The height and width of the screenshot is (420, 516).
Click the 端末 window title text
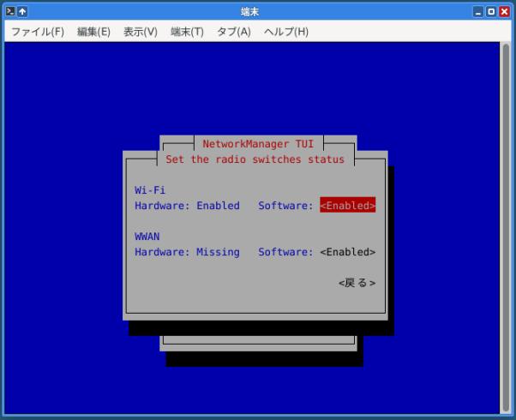(249, 12)
